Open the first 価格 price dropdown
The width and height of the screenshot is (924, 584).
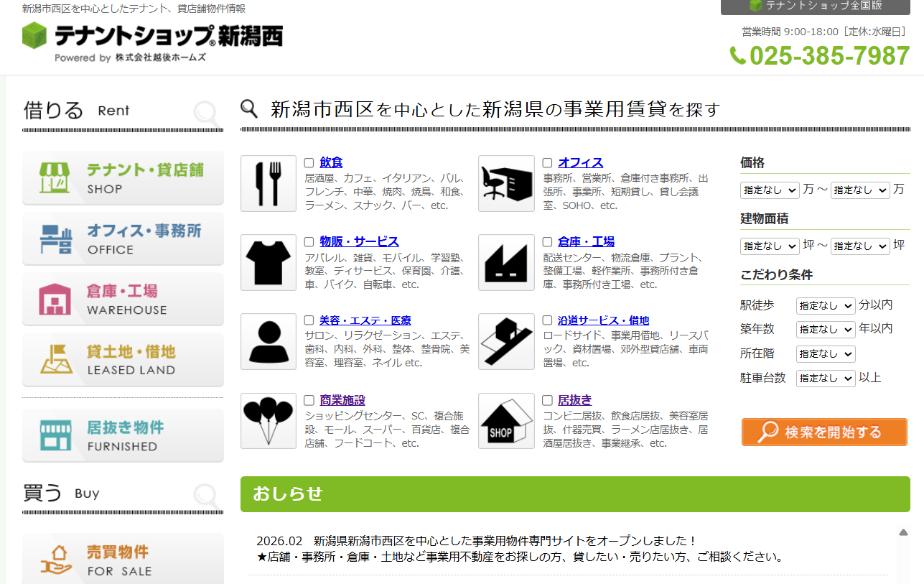769,190
